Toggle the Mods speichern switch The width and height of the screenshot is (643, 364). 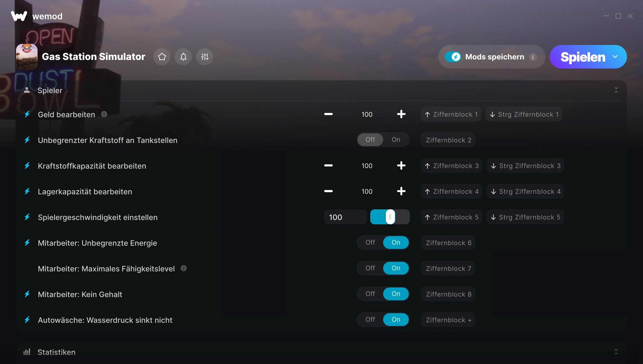click(453, 57)
